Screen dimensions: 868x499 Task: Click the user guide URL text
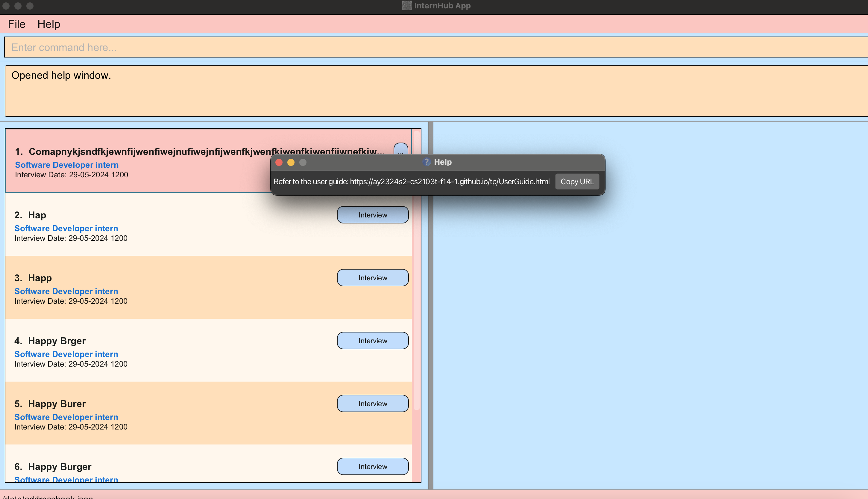[449, 182]
